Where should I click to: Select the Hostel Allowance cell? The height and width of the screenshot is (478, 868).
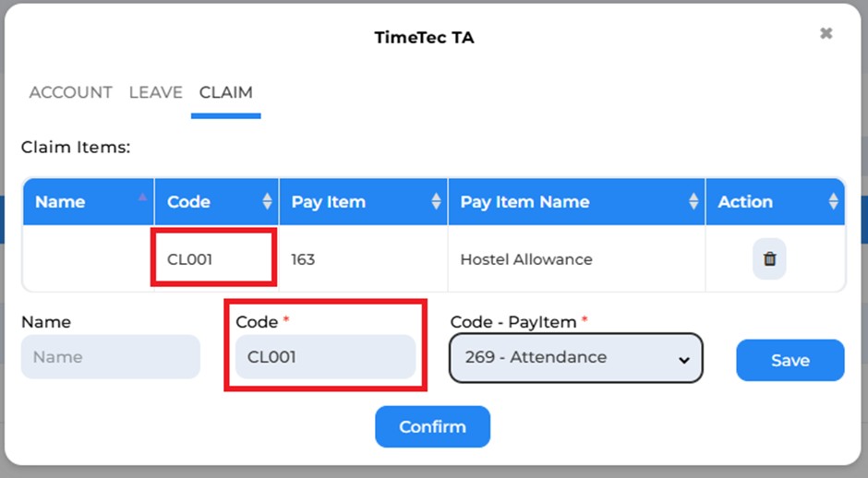pyautogui.click(x=576, y=258)
